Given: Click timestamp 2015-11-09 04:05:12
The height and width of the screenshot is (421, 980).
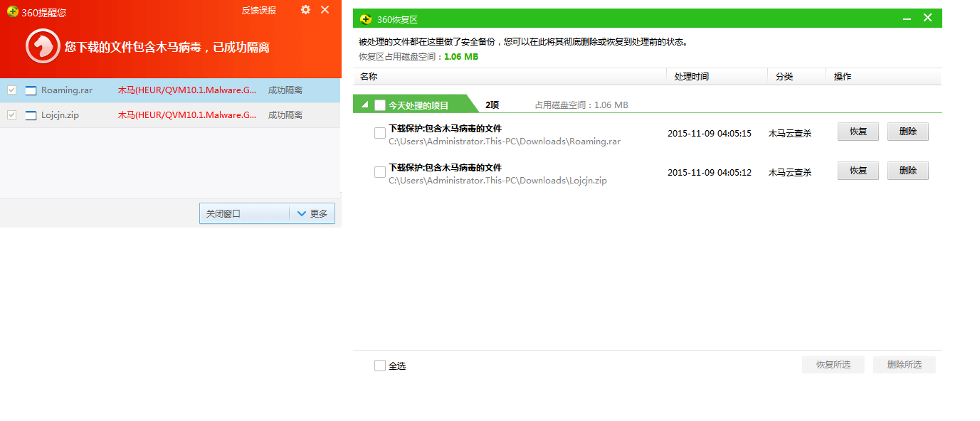Looking at the screenshot, I should (710, 173).
